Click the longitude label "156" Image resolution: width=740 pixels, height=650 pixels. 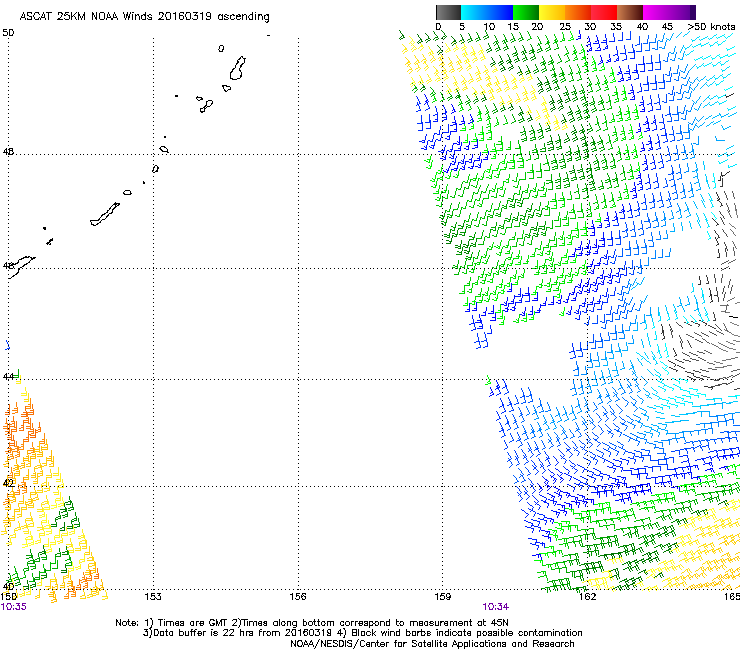point(298,597)
